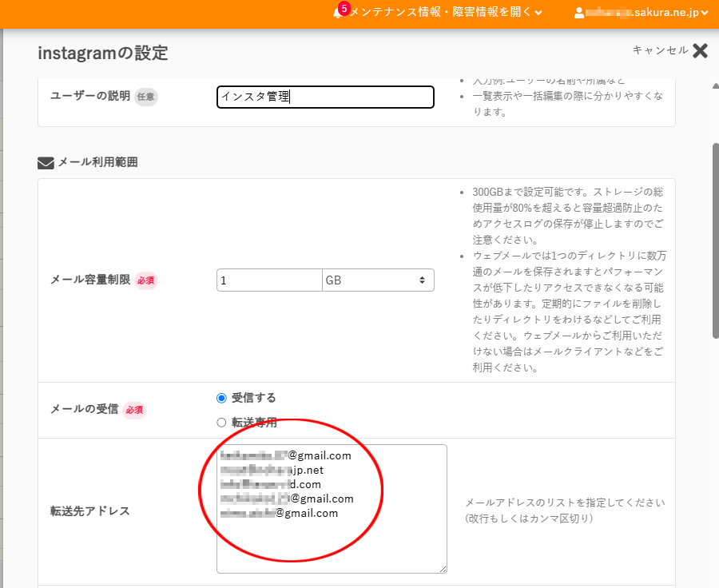Click the ユーザーの説明 label
This screenshot has width=719, height=588.
pos(90,95)
